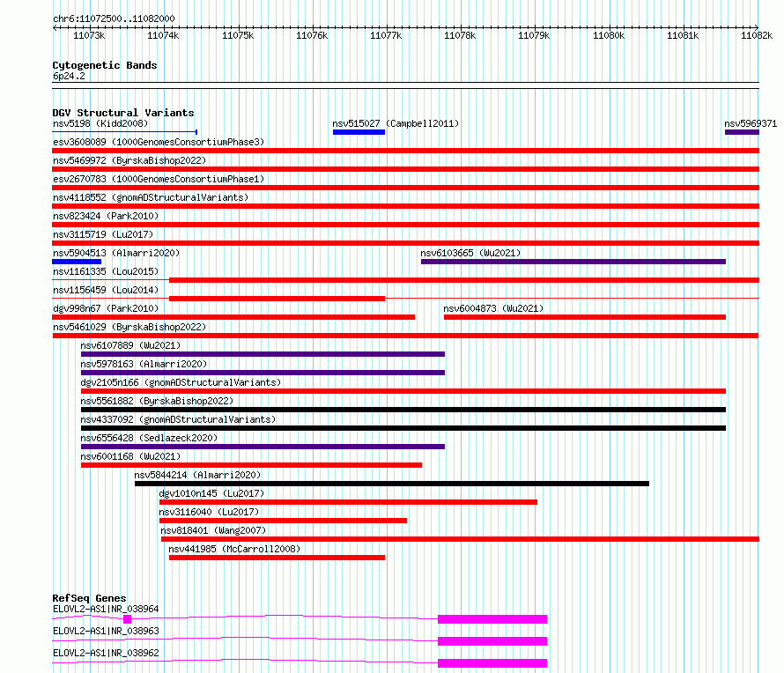Select the dgv998n67 (Park2010) label
The height and width of the screenshot is (673, 784).
(106, 308)
